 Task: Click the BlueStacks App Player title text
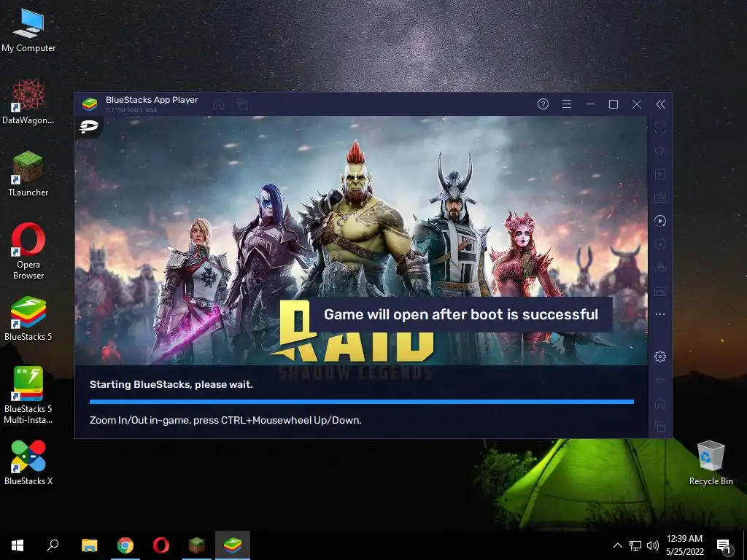pyautogui.click(x=152, y=99)
